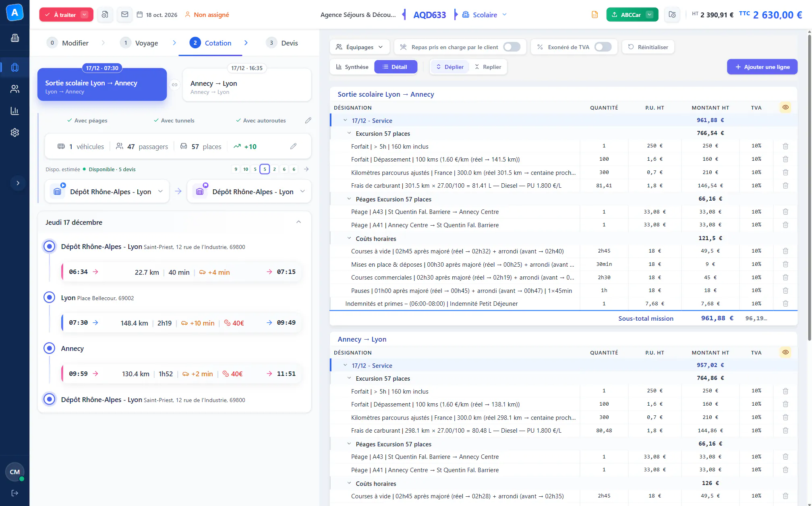
Task: Open the À traiter status dropdown arrow
Action: 85,15
